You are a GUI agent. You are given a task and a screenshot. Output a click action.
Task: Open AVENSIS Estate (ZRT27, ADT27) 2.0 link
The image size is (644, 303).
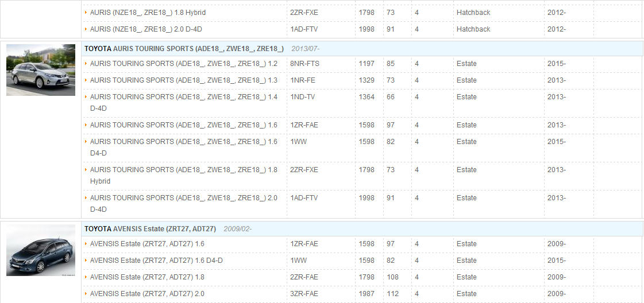[147, 294]
